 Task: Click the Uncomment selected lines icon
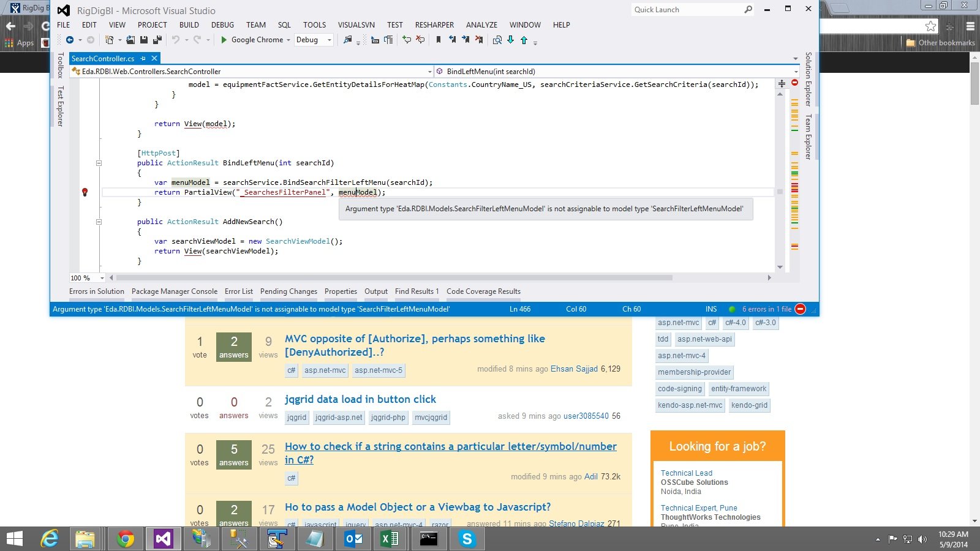[420, 40]
